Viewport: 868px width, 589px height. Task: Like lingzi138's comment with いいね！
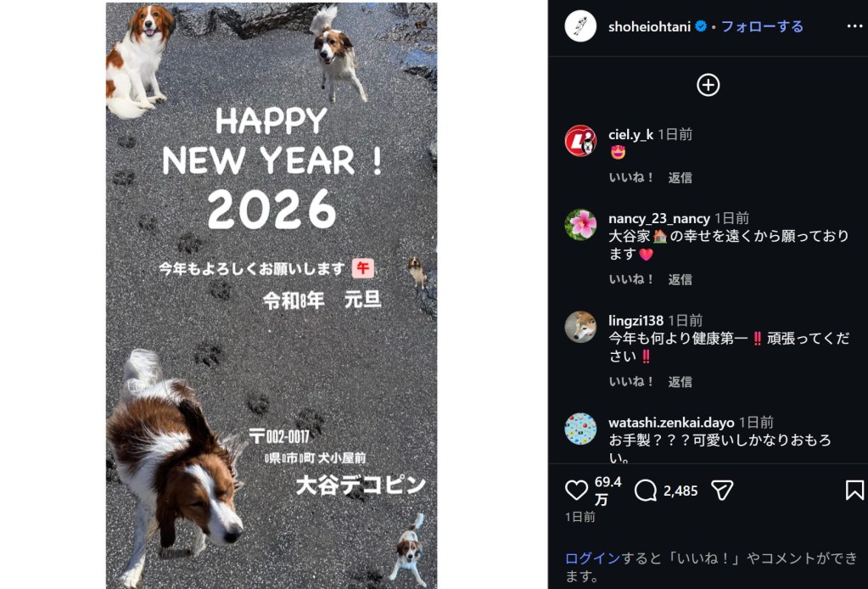[x=631, y=381]
